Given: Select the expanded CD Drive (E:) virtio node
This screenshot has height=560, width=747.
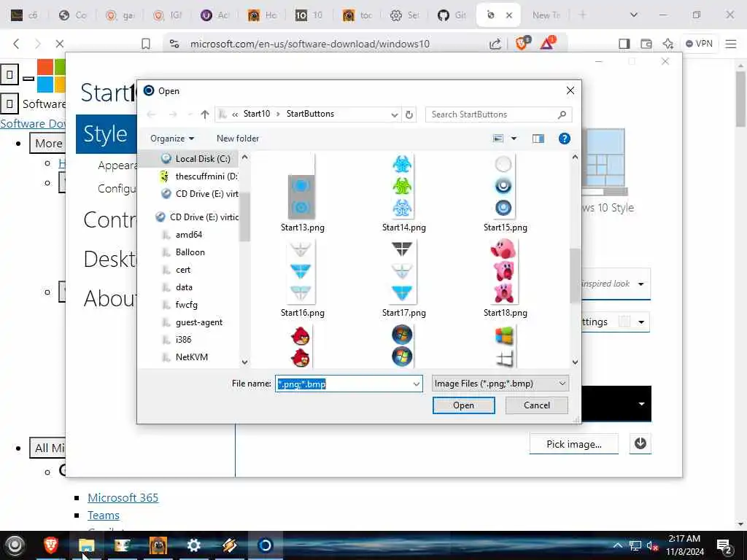Looking at the screenshot, I should point(197,217).
